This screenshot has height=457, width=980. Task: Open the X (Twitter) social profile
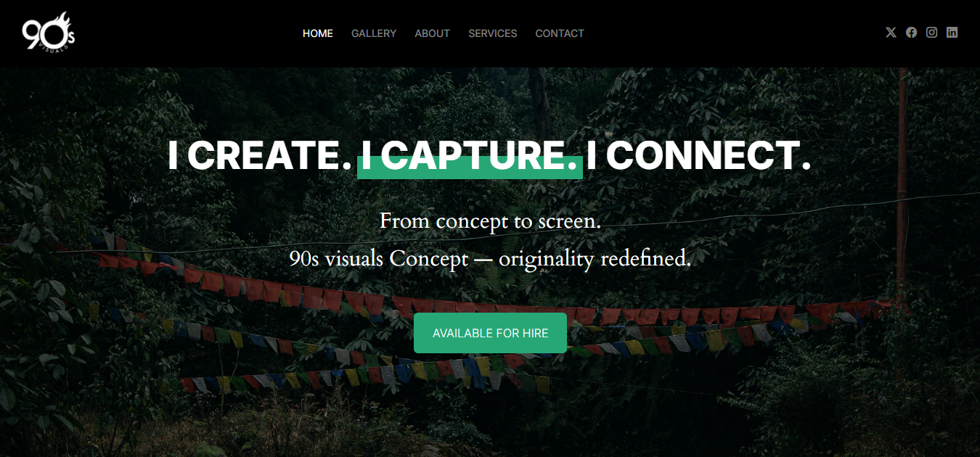pos(891,33)
